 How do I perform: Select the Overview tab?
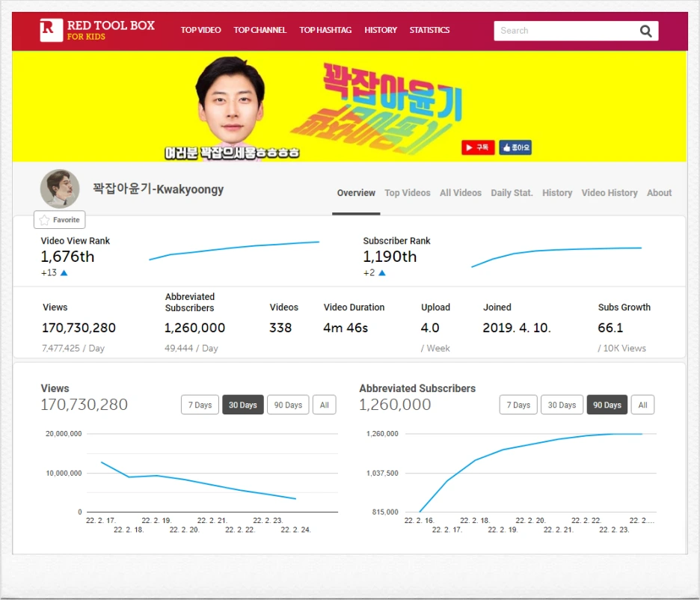pyautogui.click(x=356, y=193)
